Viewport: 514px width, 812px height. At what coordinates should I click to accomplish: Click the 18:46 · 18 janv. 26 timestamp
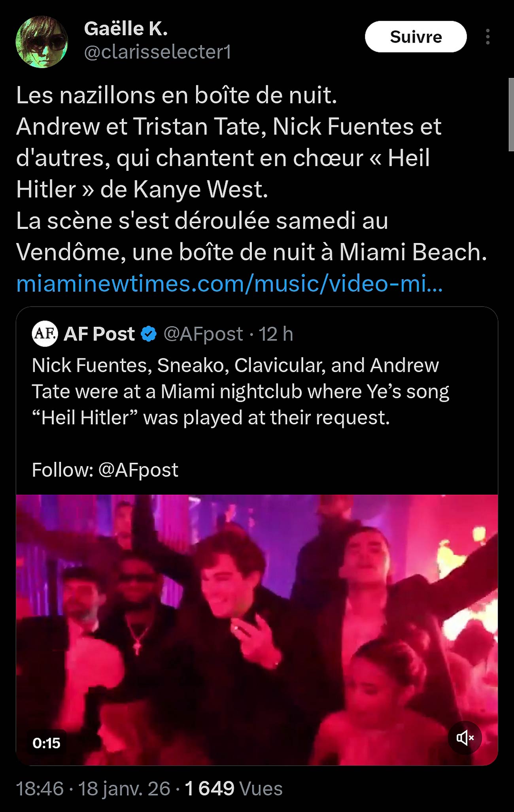click(x=93, y=788)
